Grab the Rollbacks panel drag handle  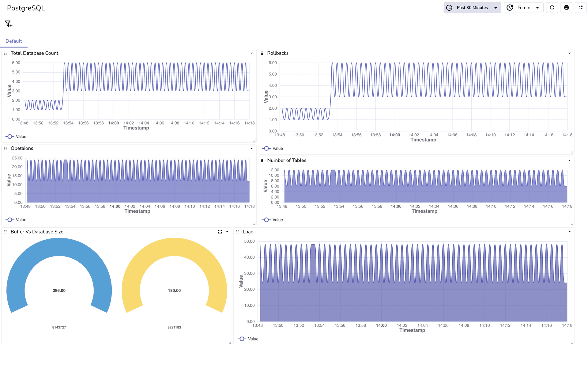262,53
